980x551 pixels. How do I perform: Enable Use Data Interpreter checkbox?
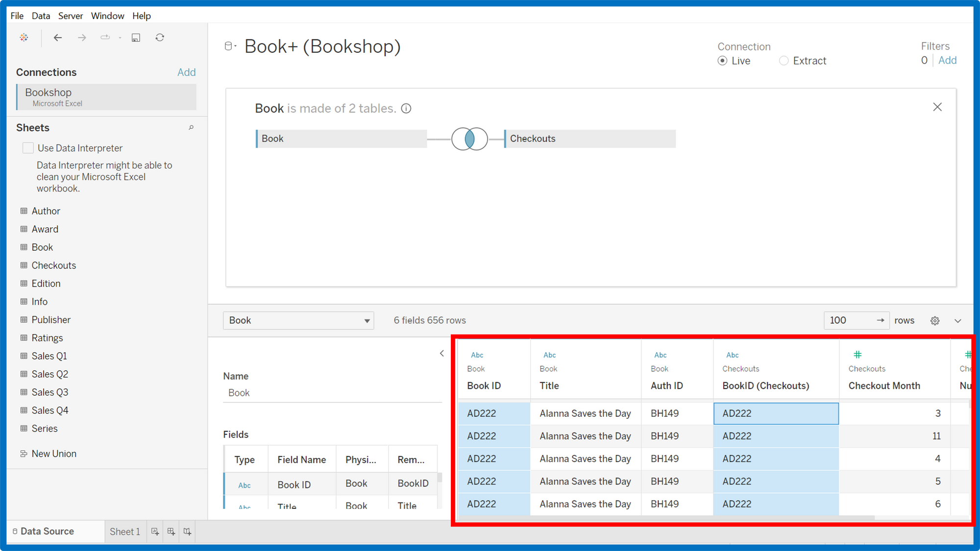coord(28,148)
